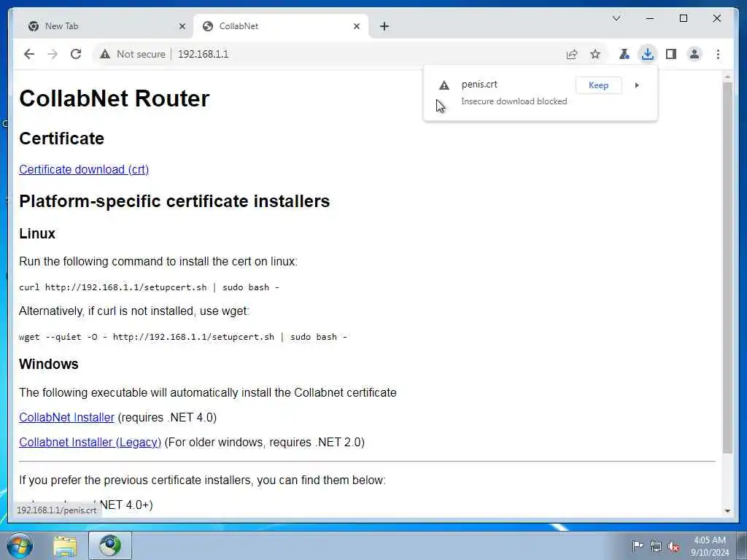
Task: Minimize the Chrome window
Action: point(650,18)
